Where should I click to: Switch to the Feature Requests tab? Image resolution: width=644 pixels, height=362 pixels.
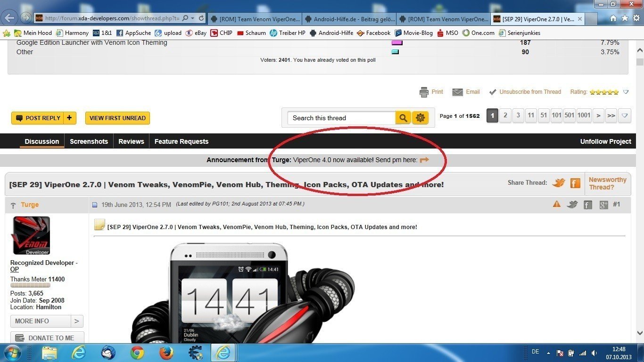[182, 141]
